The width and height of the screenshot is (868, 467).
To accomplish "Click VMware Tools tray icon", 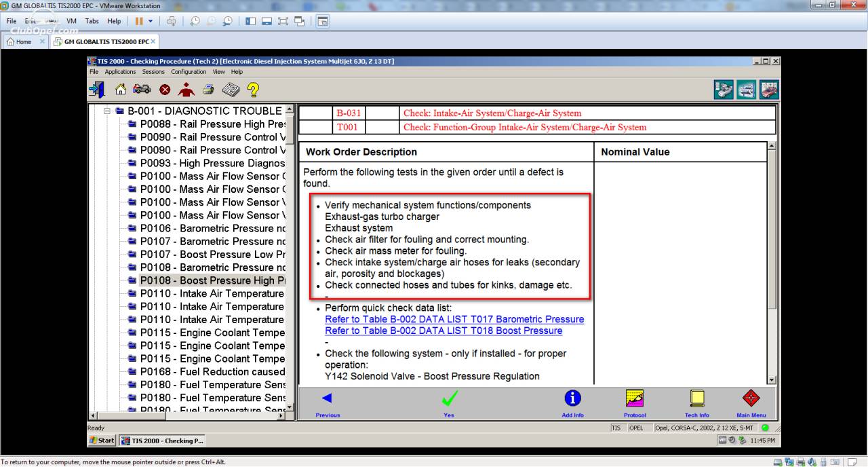I will coord(723,441).
